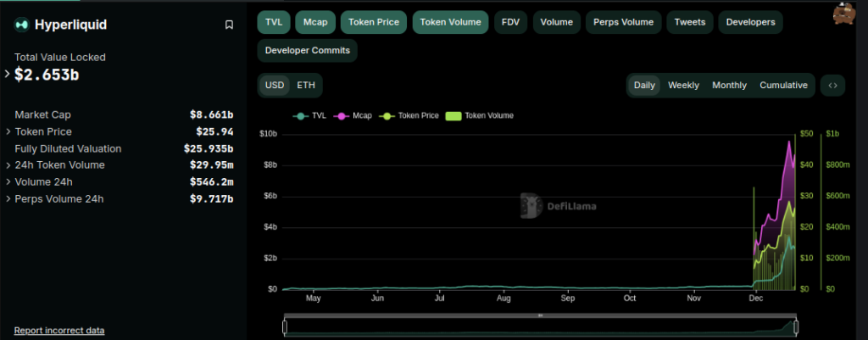Image resolution: width=868 pixels, height=340 pixels.
Task: Expand the Perps Volume 24h row
Action: [8, 198]
